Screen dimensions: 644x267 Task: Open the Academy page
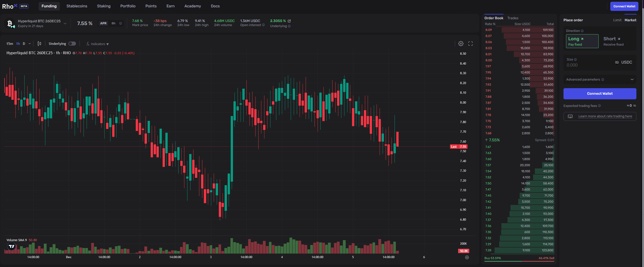pos(192,6)
